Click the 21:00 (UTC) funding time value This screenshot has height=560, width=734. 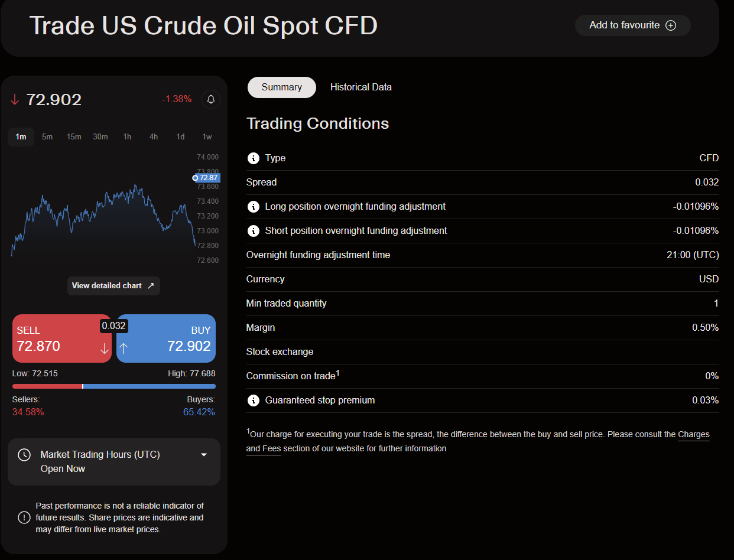click(x=693, y=255)
